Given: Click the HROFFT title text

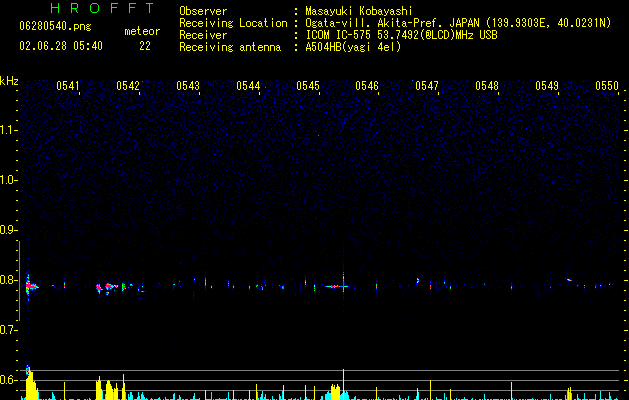Looking at the screenshot, I should pyautogui.click(x=102, y=8).
